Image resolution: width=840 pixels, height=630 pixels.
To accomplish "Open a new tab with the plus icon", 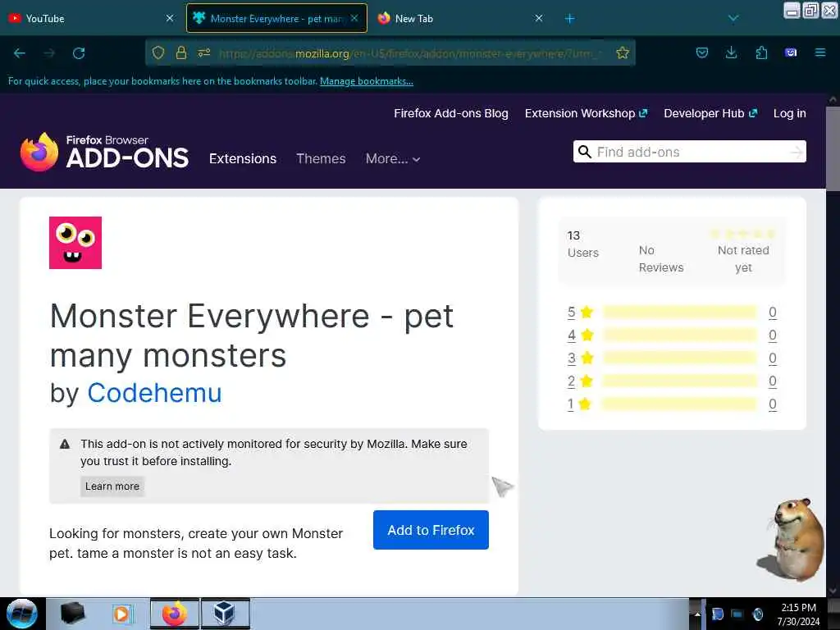I will 569,19.
